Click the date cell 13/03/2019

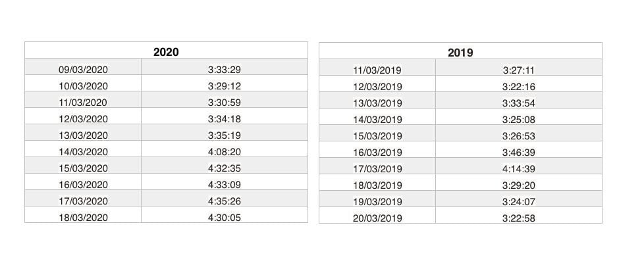click(377, 100)
